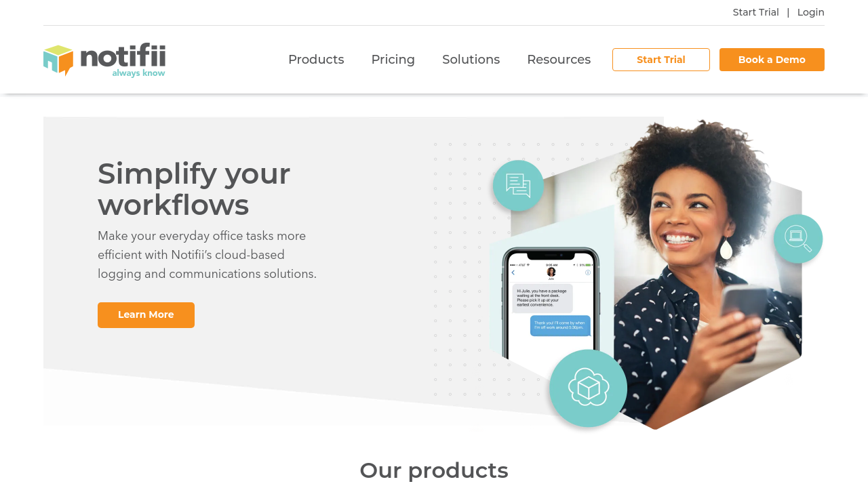Click the Book a Demo button

coord(772,60)
